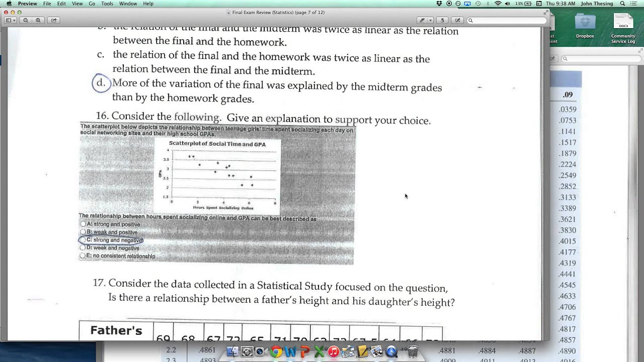Launch Excel from the Dock
This screenshot has height=362, width=644.
click(319, 352)
